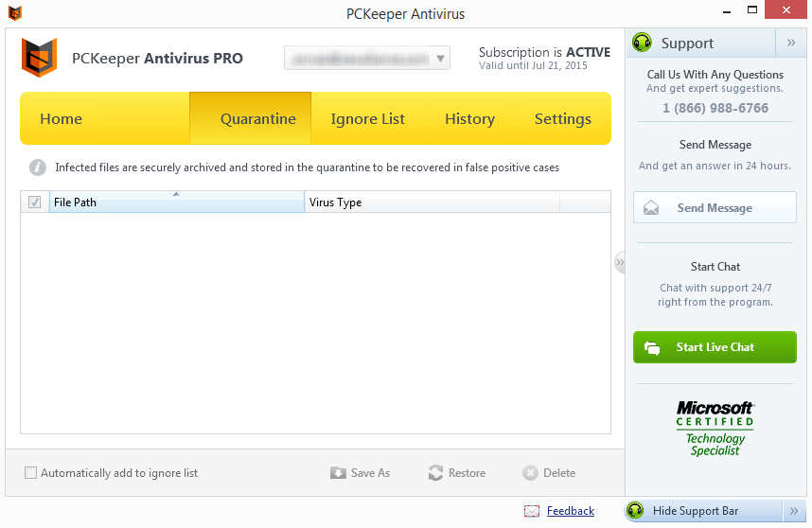Click the headset icon on Hide Support Bar
The width and height of the screenshot is (812, 528).
[635, 511]
